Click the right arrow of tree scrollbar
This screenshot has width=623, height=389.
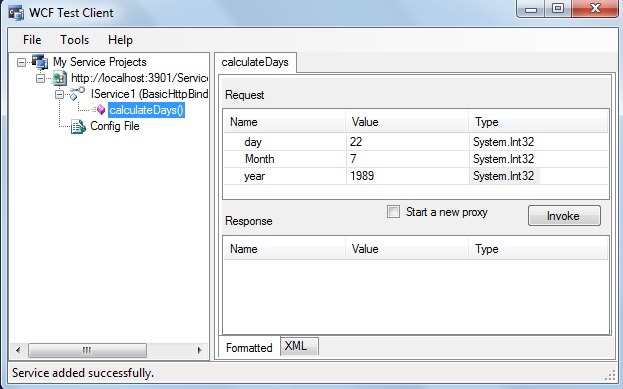pos(199,350)
